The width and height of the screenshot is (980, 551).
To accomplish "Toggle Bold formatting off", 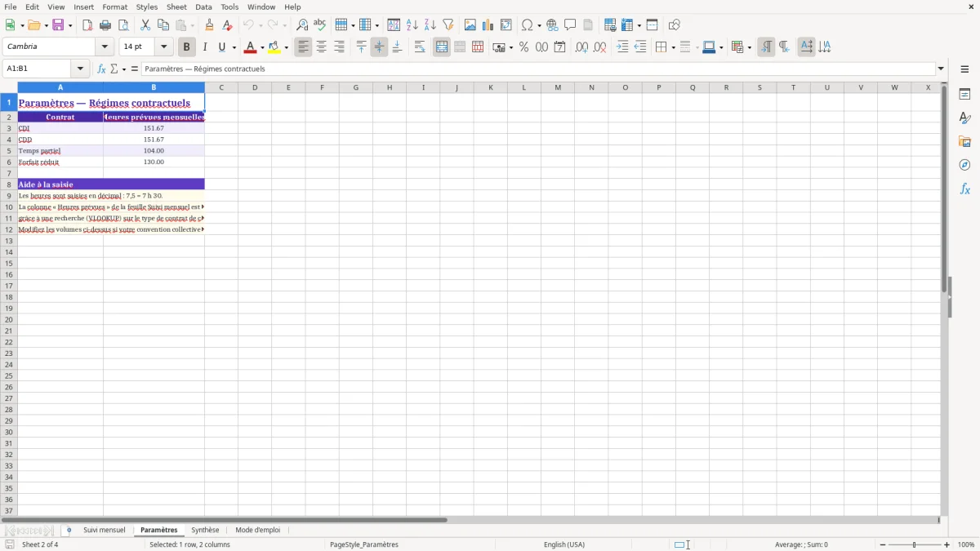I will click(187, 47).
